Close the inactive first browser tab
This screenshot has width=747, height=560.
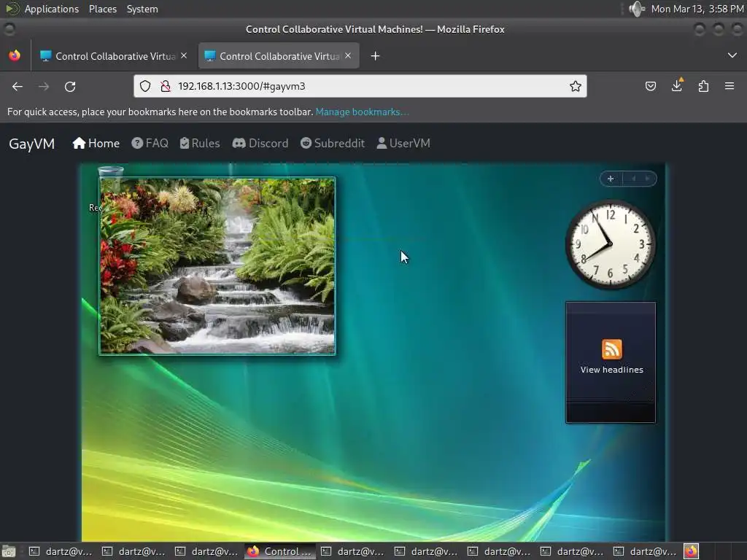click(184, 55)
